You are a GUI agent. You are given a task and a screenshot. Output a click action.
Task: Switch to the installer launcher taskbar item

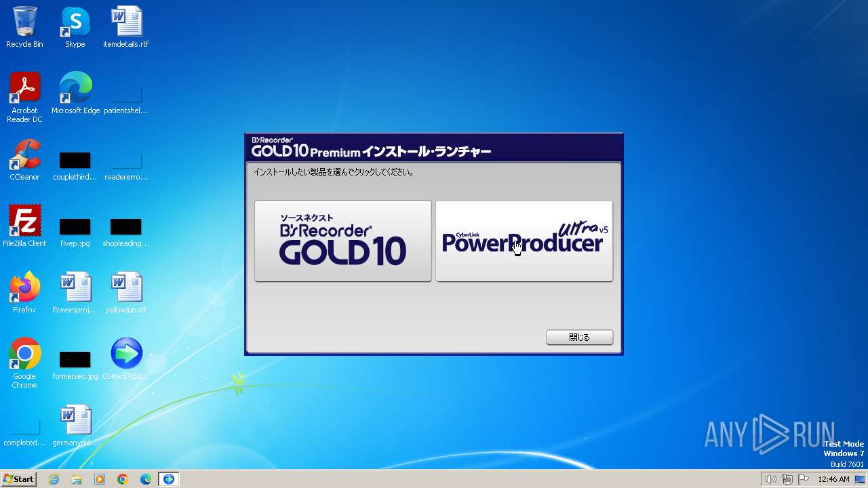169,479
